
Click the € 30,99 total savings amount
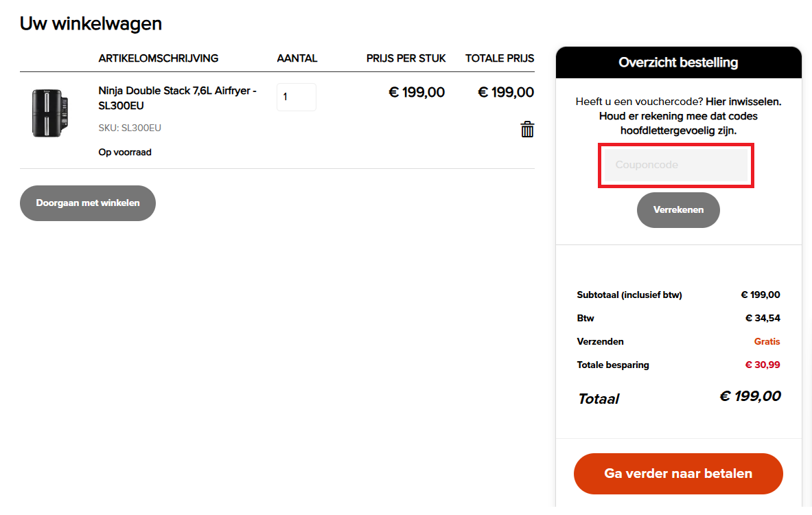point(763,365)
